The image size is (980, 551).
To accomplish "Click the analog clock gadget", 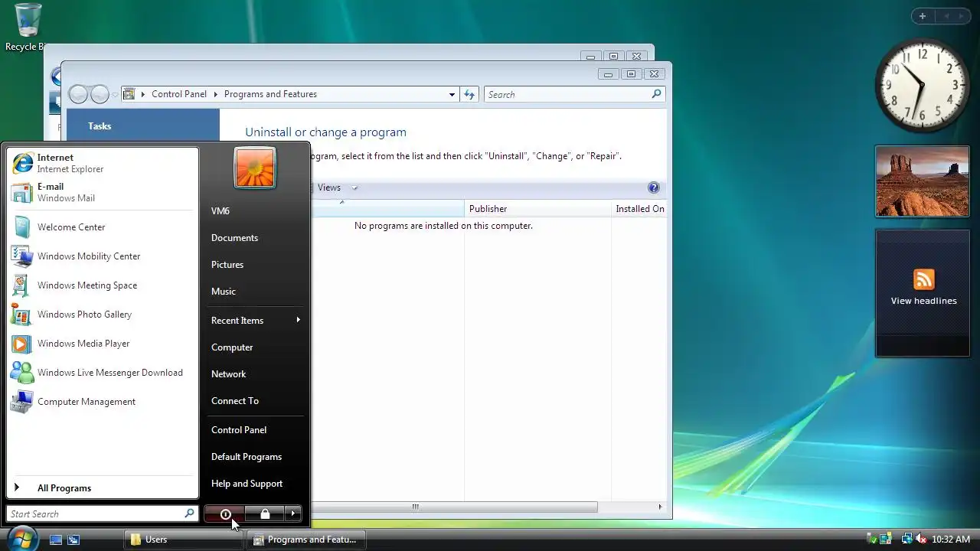I will click(x=922, y=86).
